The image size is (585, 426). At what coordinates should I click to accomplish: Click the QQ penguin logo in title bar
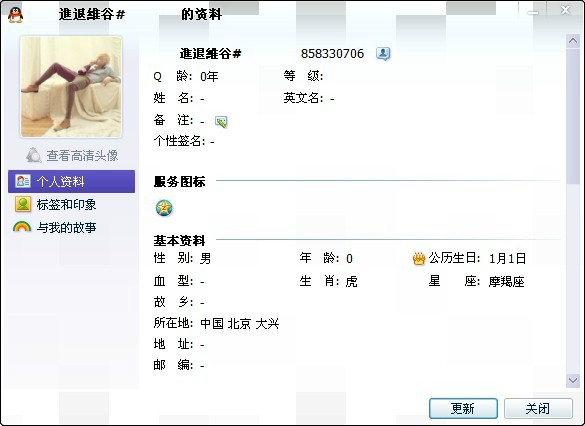pos(15,15)
